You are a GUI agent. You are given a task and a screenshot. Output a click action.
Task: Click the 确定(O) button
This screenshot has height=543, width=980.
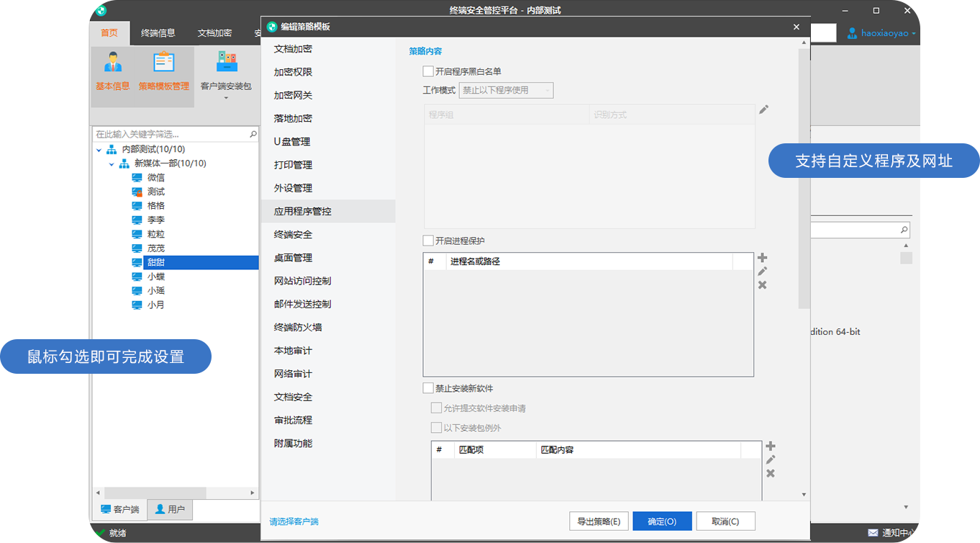[x=662, y=521]
